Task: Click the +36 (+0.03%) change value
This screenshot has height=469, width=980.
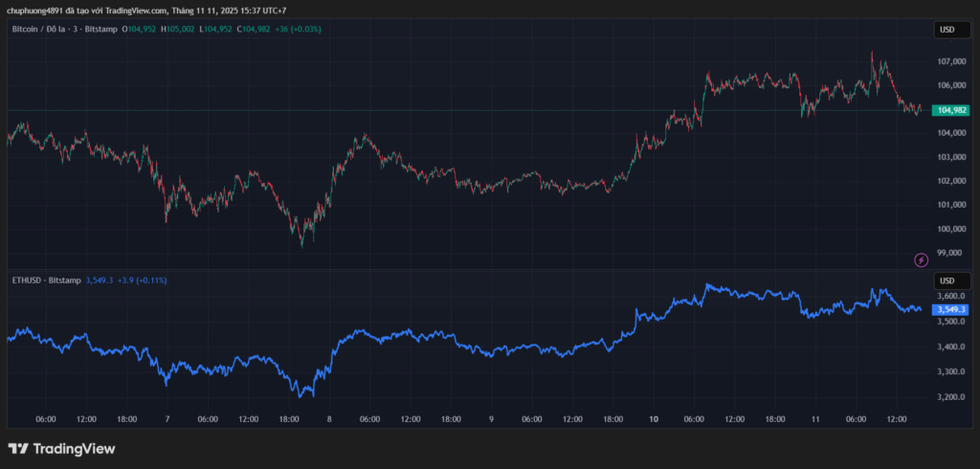Action: pyautogui.click(x=298, y=30)
